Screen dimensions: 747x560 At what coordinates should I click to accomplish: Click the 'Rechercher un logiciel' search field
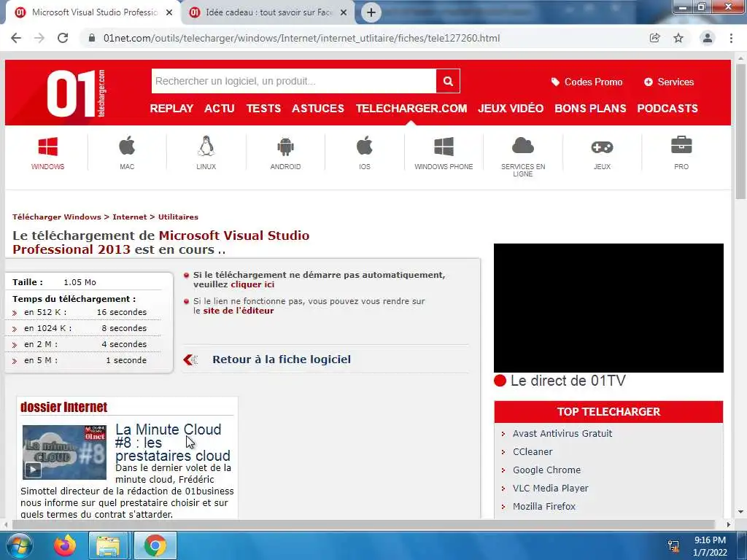click(x=294, y=81)
